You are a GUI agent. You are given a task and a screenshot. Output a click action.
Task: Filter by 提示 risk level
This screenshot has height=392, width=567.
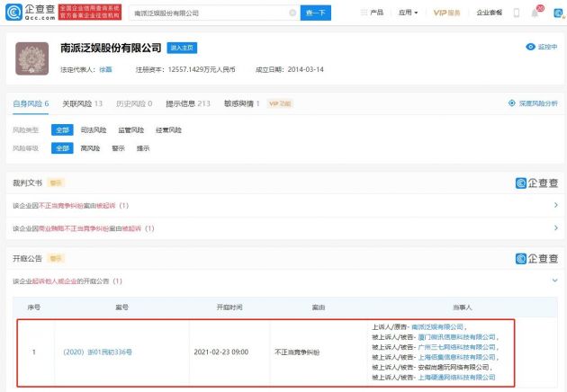[143, 148]
